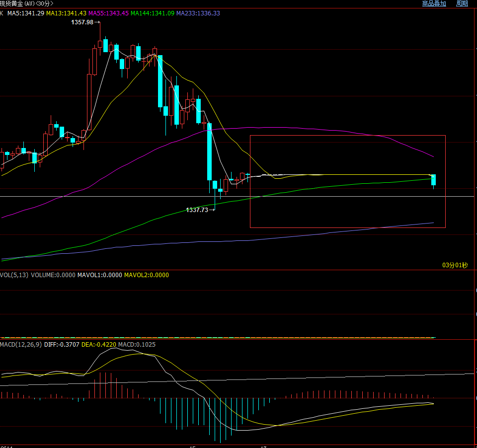
Task: Click the 1357.98 high price marker
Action: tap(82, 22)
